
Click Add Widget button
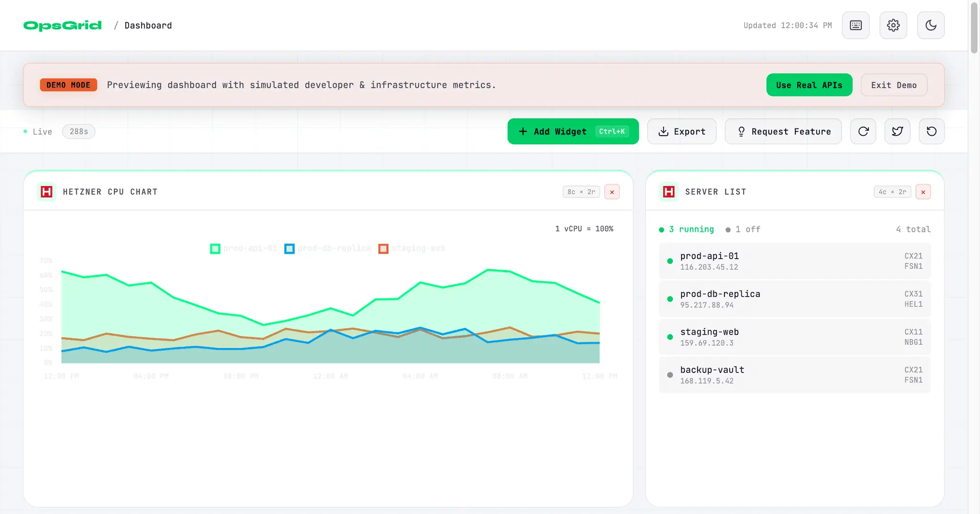[x=573, y=131]
